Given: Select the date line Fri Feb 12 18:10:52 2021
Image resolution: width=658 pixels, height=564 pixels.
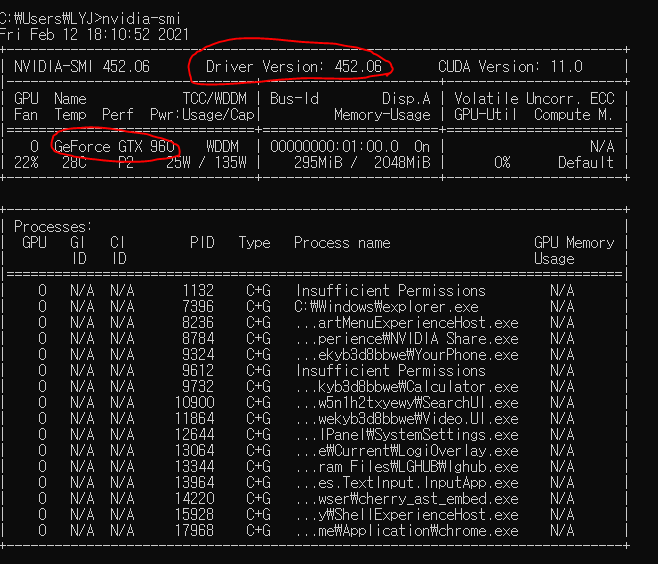Looking at the screenshot, I should (x=94, y=34).
